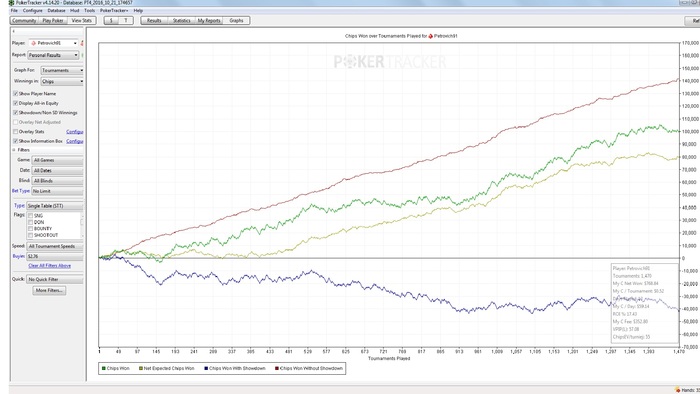
Task: Open the Help menu
Action: [x=138, y=10]
